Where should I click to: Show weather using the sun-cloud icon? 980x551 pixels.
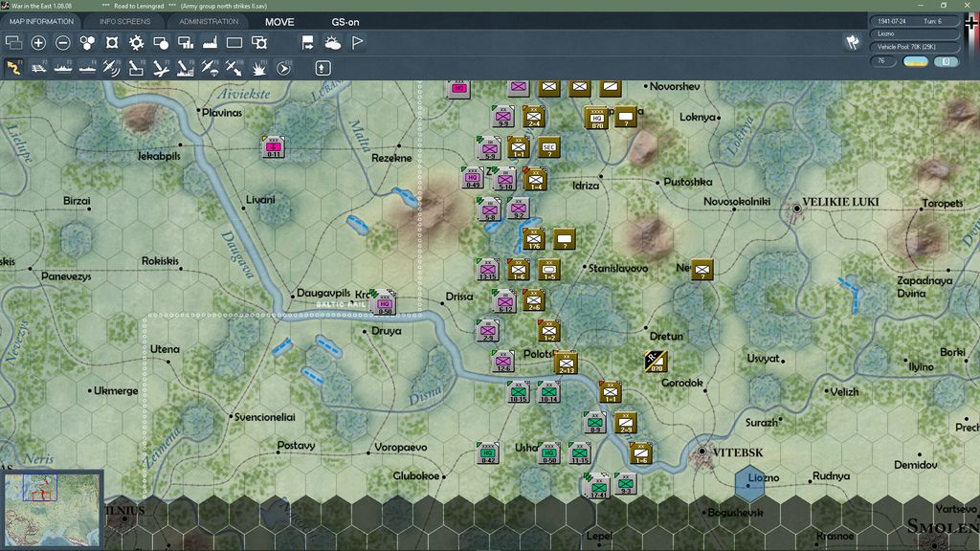pyautogui.click(x=332, y=42)
